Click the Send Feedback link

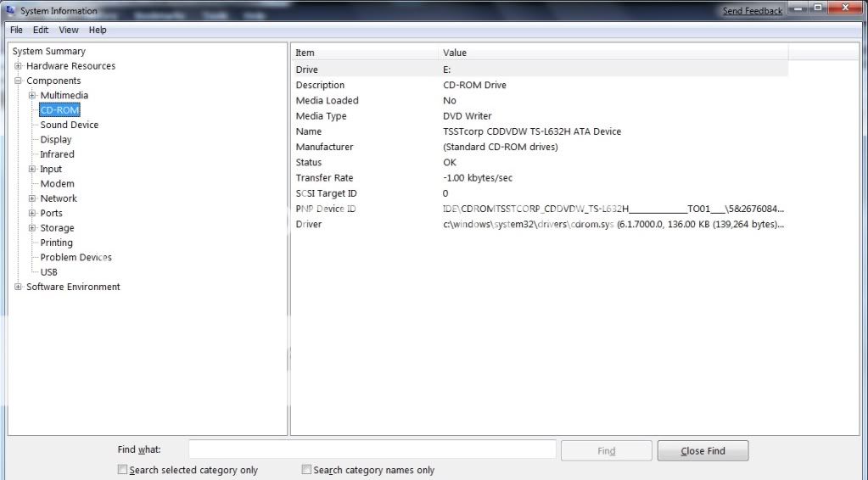pyautogui.click(x=752, y=11)
